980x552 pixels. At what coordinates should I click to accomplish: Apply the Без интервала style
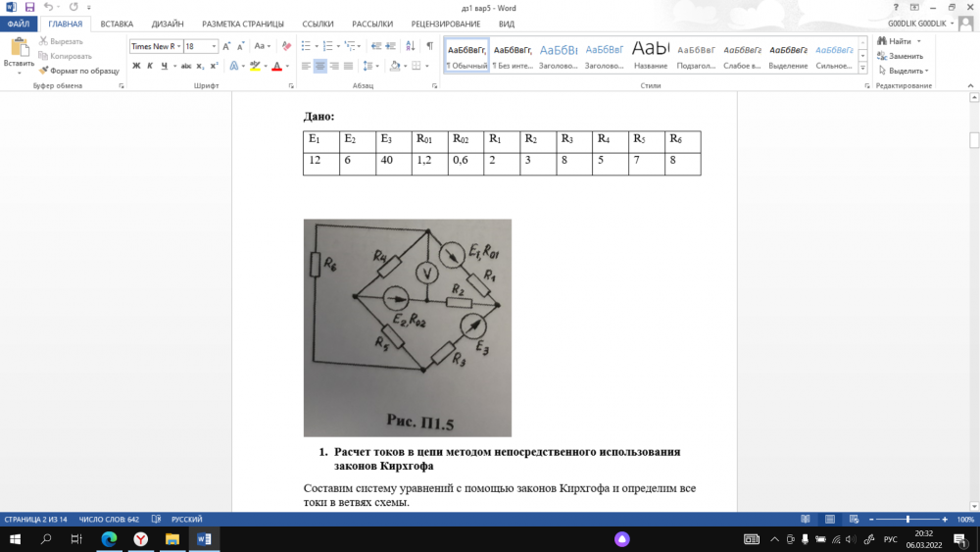[513, 56]
